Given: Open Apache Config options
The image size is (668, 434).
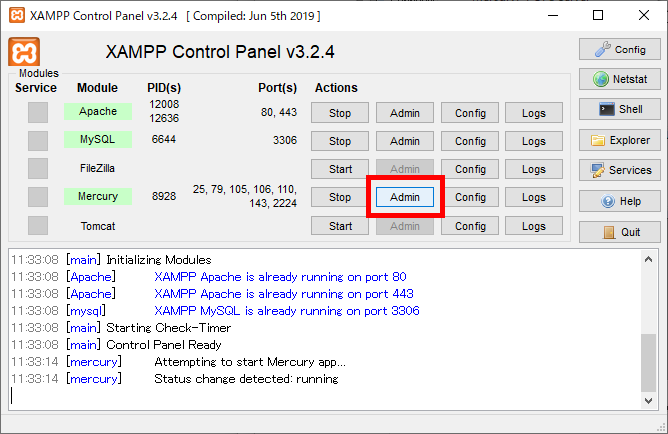Looking at the screenshot, I should 470,113.
